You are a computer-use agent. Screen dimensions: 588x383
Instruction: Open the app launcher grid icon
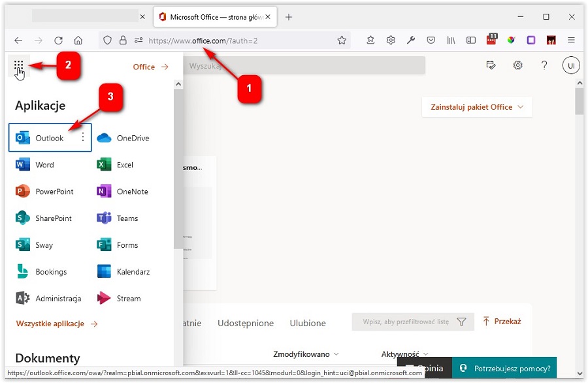(19, 65)
